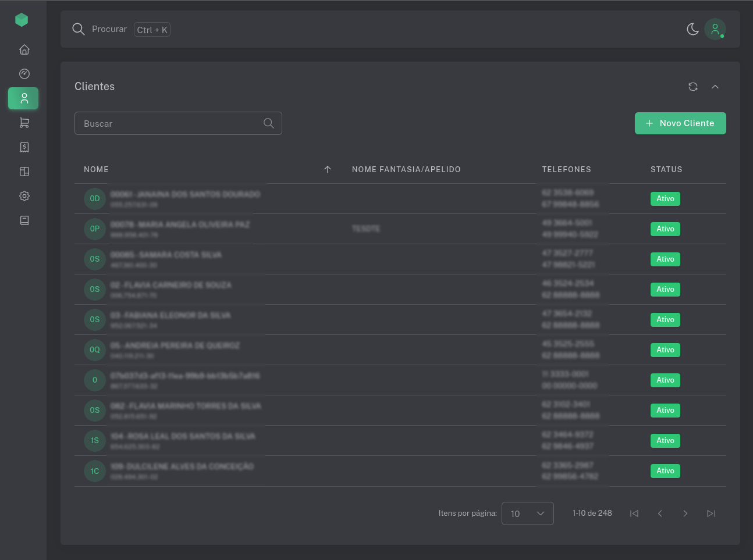
Task: Click the Novo Cliente button
Action: 680,123
